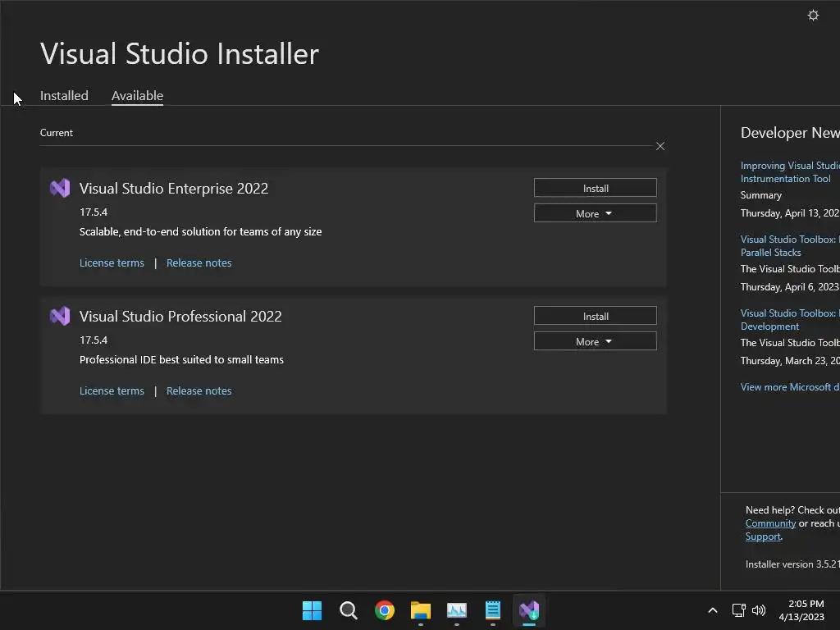
Task: Click the Visual Studio Professional 2022 title
Action: (180, 316)
